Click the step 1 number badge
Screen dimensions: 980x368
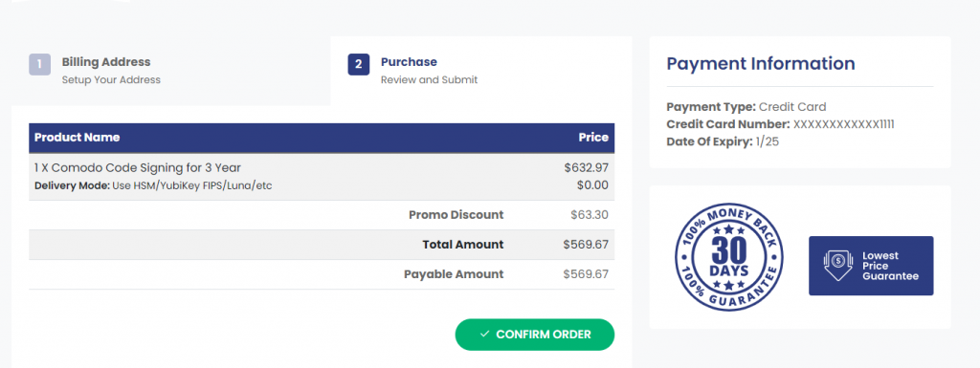(x=39, y=64)
